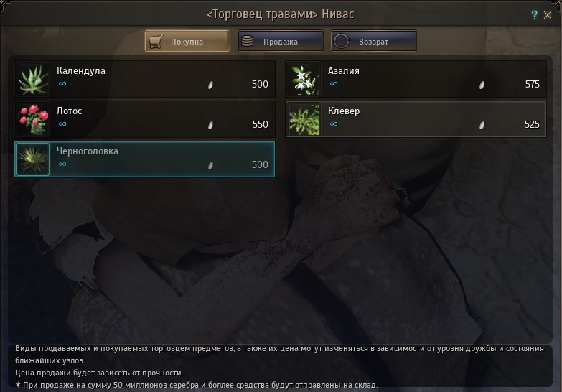Click the Азалия white flower icon
Image resolution: width=562 pixels, height=392 pixels.
coord(304,79)
